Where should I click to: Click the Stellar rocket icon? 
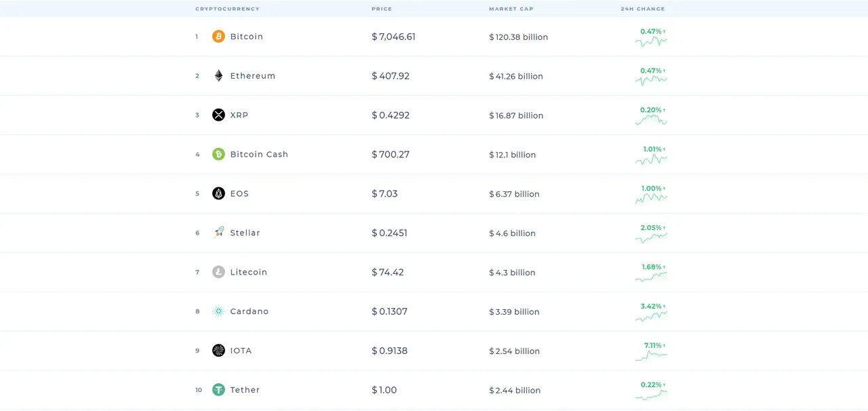click(218, 233)
